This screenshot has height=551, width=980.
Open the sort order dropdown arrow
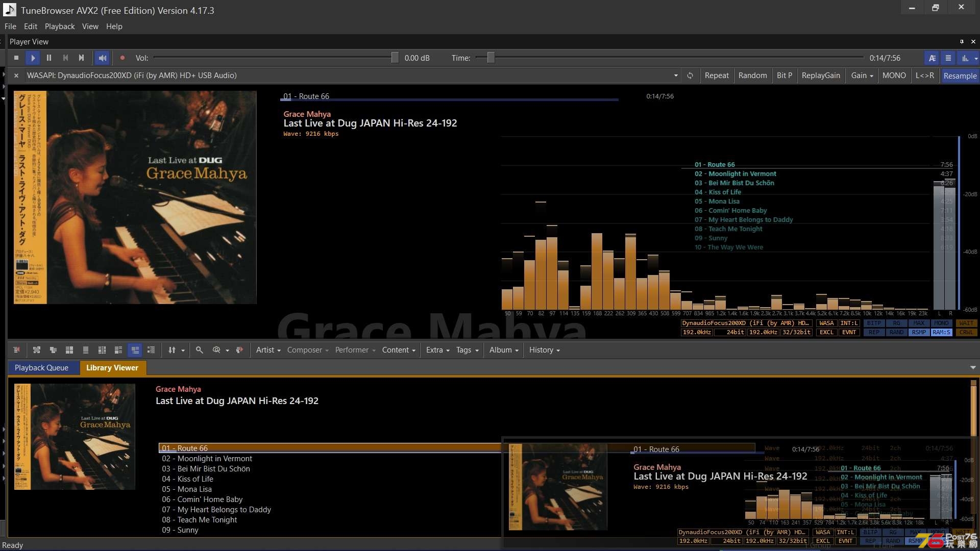183,350
